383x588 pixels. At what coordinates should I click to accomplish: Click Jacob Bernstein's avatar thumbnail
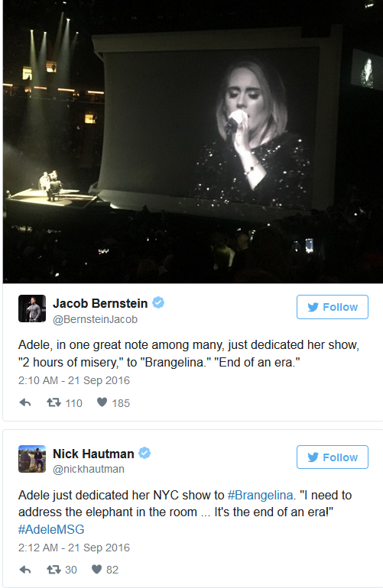[32, 309]
